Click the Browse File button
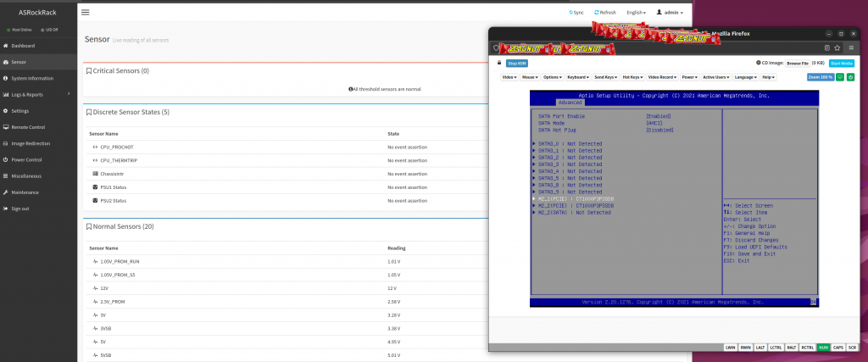This screenshot has width=868, height=362. point(797,64)
